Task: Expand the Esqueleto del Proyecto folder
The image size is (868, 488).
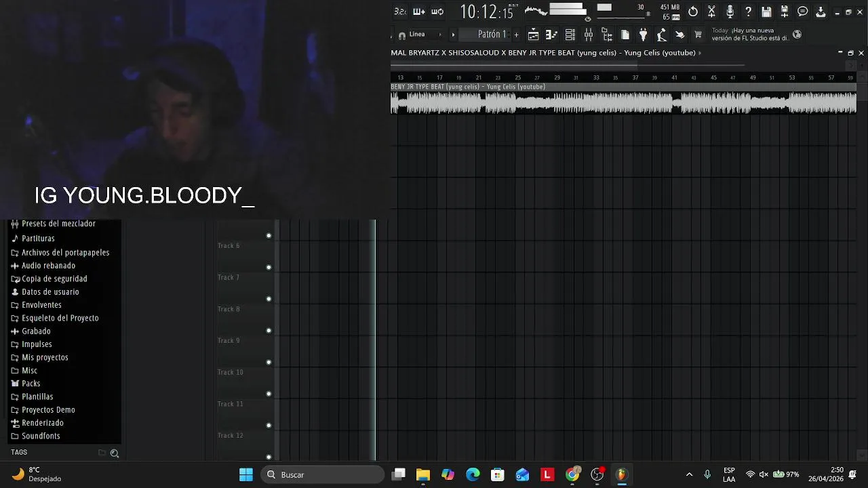Action: [55, 318]
